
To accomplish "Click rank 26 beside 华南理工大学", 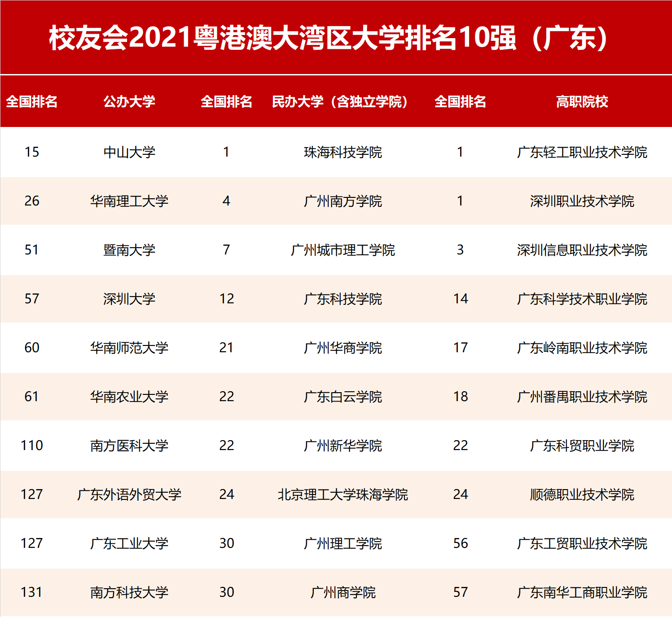I will (x=32, y=201).
